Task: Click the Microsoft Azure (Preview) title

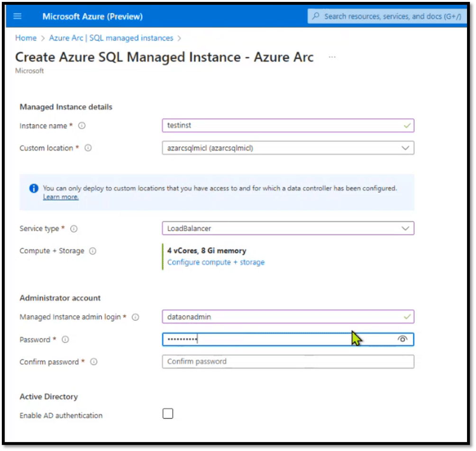Action: [x=92, y=17]
